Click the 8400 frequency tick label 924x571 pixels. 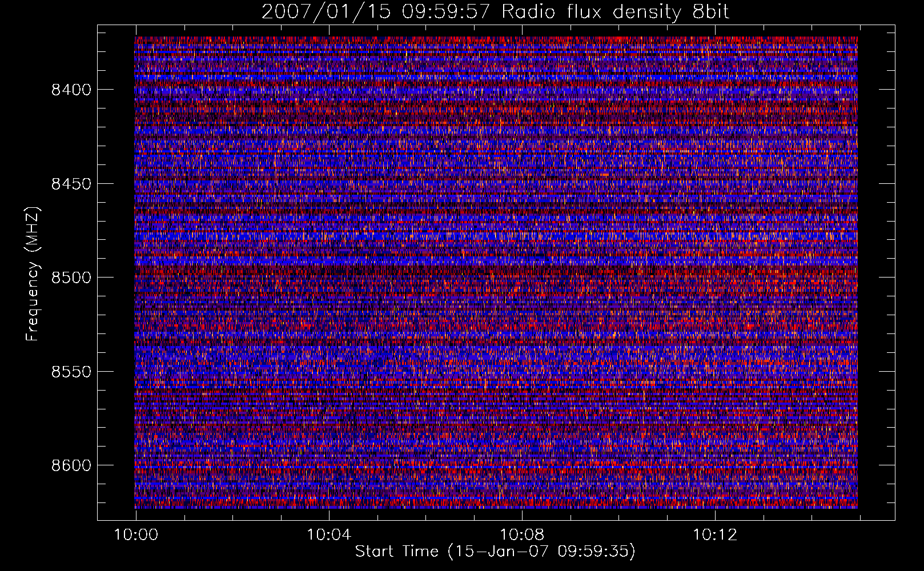71,90
